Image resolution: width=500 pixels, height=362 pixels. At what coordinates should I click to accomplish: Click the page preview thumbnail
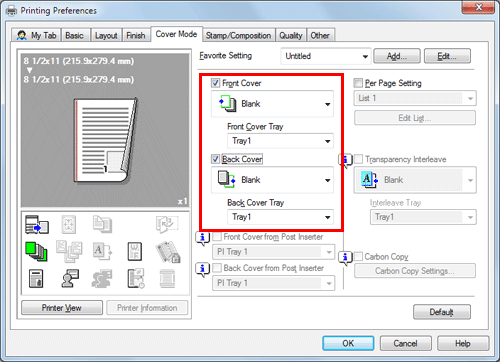point(105,140)
